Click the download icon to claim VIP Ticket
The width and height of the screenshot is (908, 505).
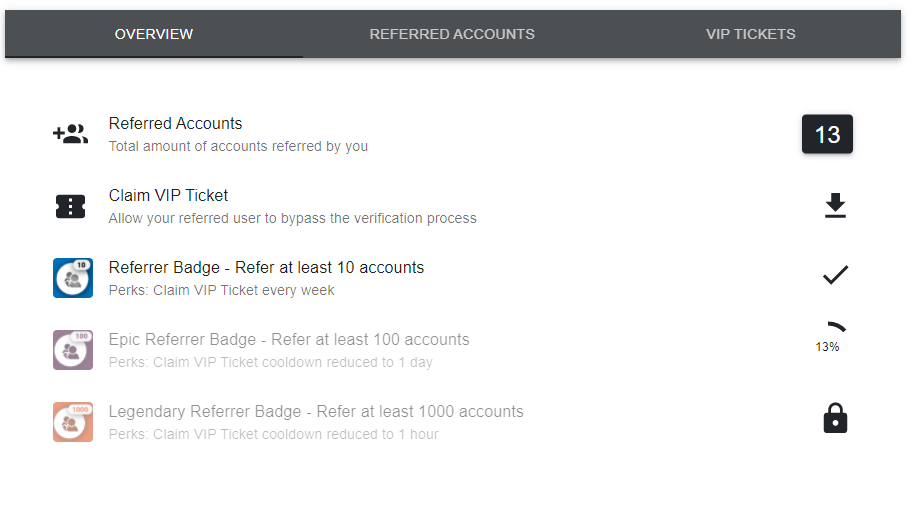835,206
